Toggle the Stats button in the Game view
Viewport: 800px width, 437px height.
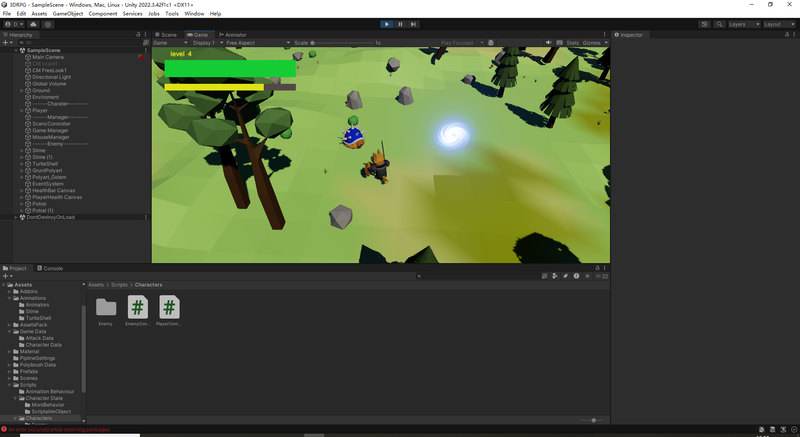[x=572, y=43]
